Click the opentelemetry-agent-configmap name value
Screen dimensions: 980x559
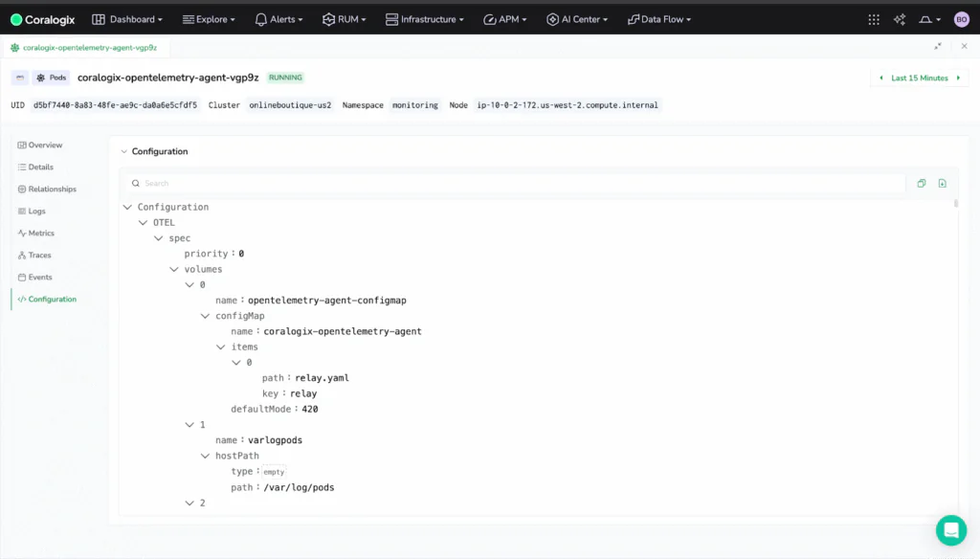(x=327, y=301)
